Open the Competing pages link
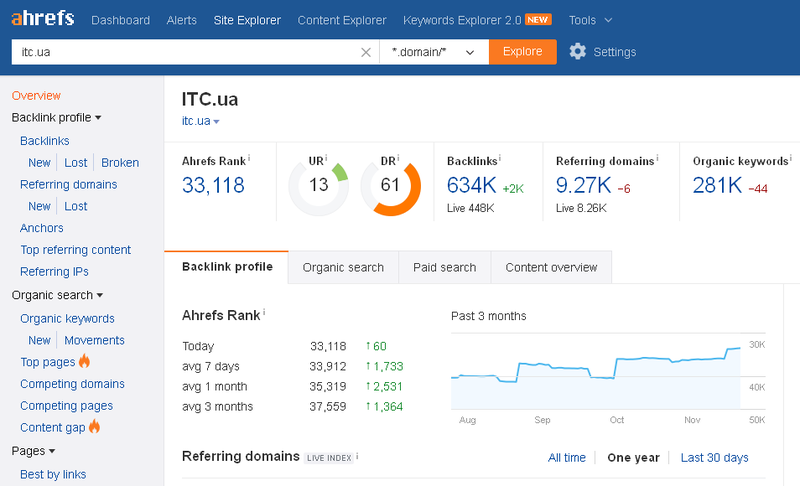 click(x=66, y=406)
